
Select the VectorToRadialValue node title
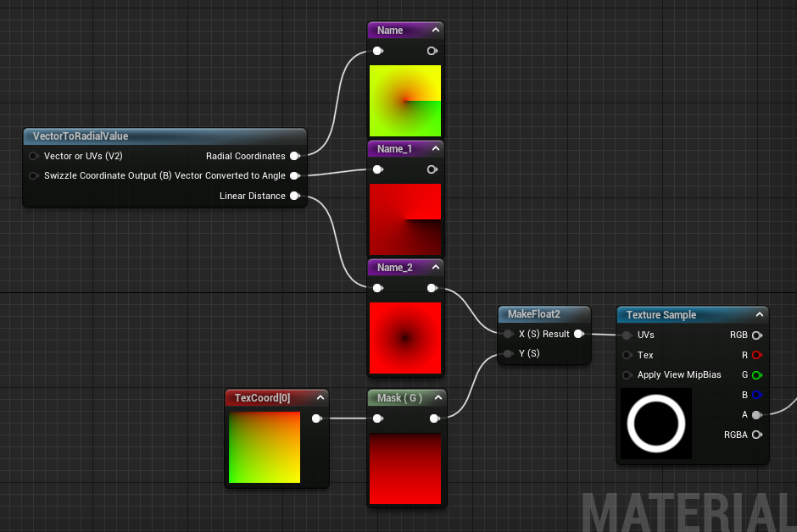pos(81,136)
